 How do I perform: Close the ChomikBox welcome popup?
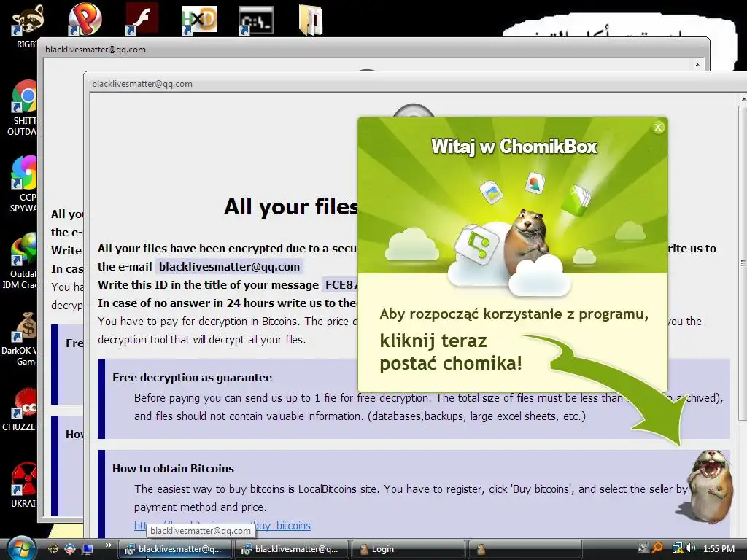pos(658,127)
